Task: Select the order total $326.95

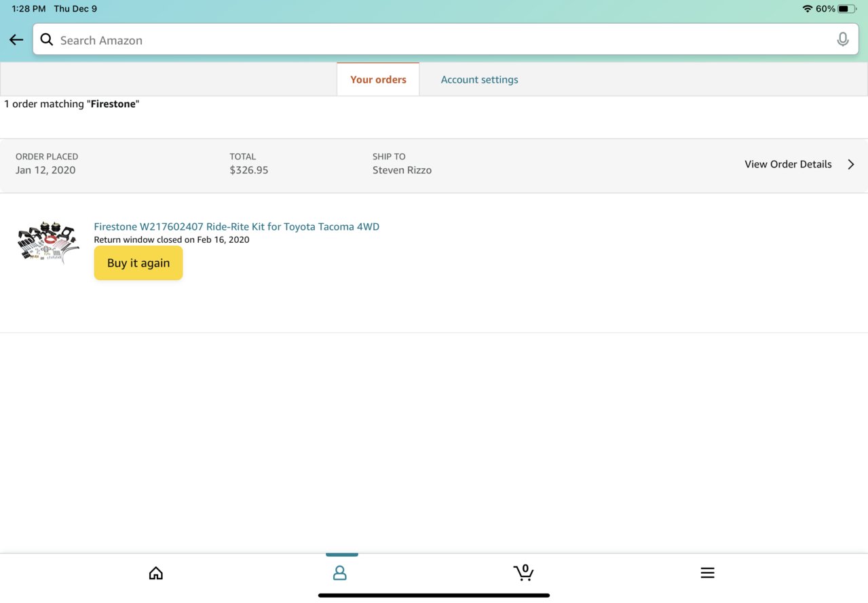Action: [x=249, y=170]
